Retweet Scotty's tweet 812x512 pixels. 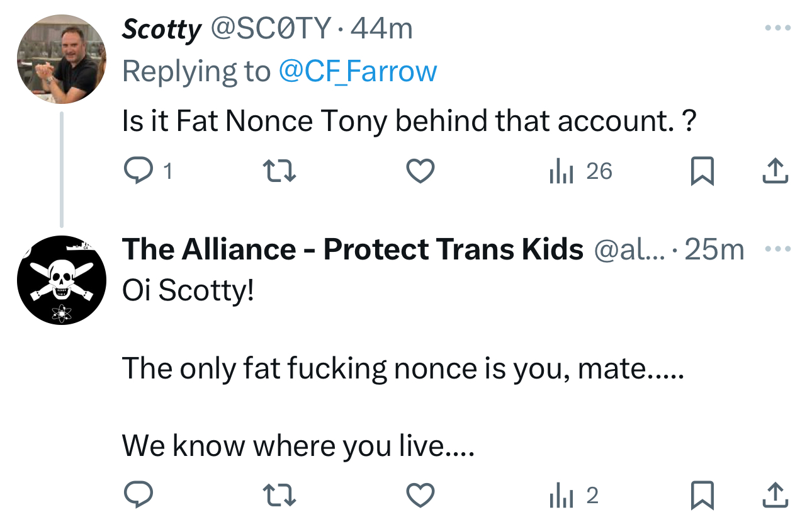click(279, 171)
